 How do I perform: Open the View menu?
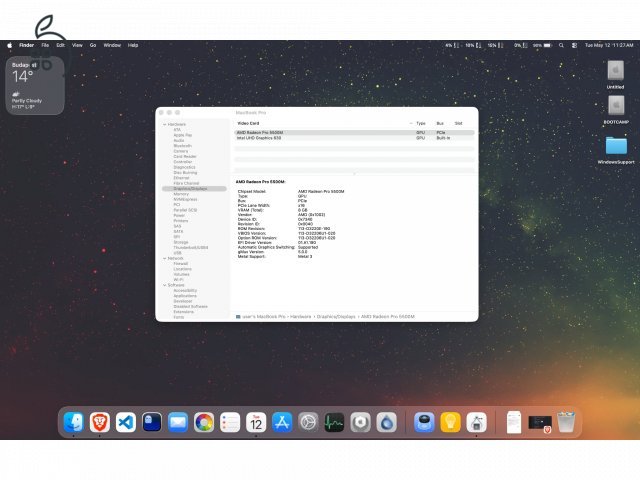[77, 45]
